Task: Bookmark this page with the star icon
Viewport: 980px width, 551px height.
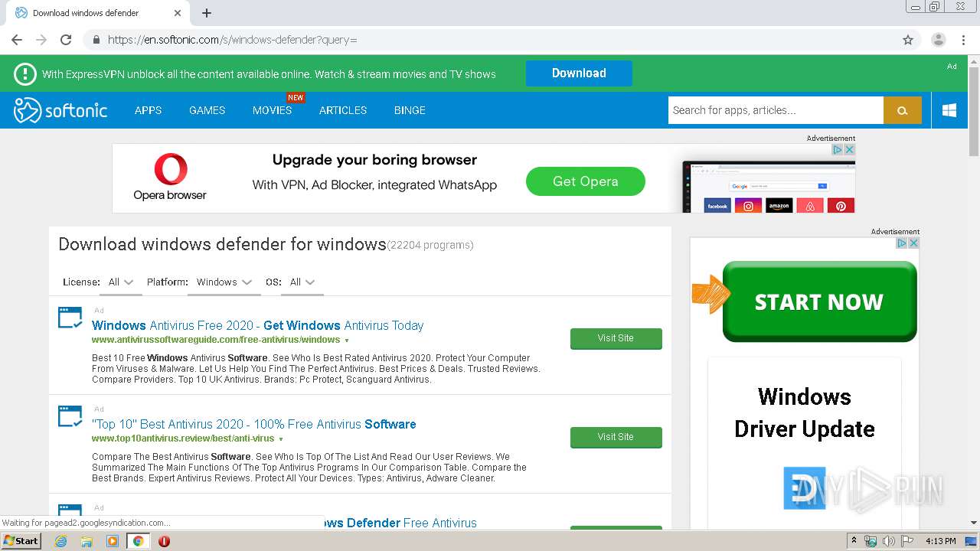Action: coord(908,40)
